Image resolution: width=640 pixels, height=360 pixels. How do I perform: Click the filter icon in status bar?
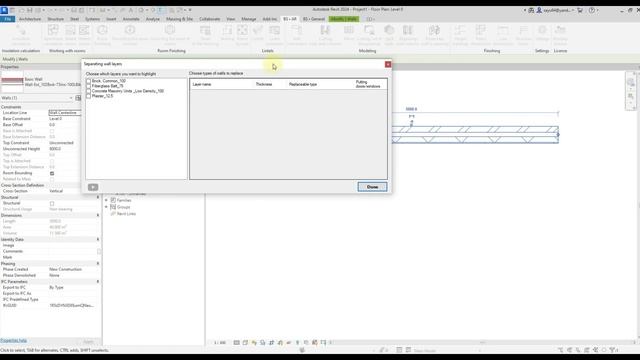(613, 350)
